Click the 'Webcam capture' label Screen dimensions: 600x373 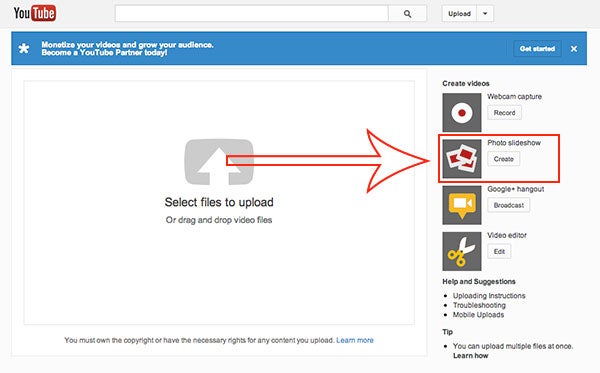point(514,96)
